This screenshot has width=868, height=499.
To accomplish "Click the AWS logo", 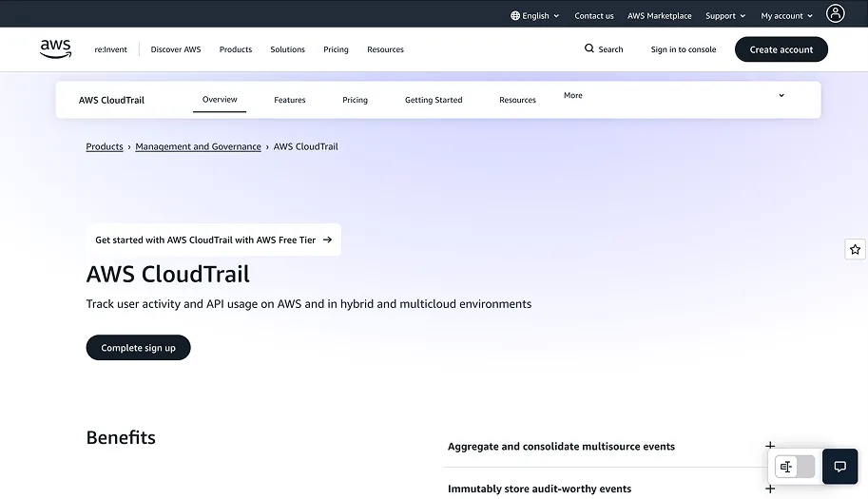I will pos(56,48).
